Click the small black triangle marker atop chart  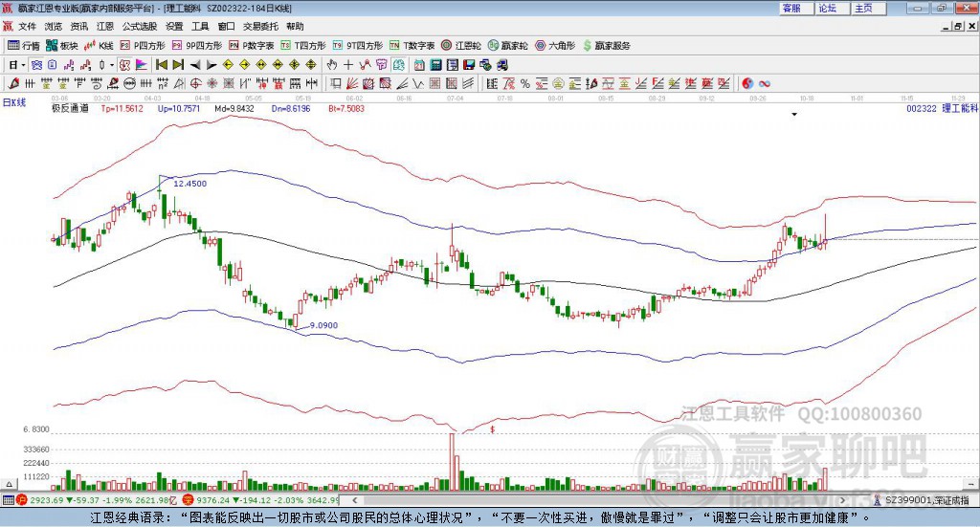click(794, 114)
